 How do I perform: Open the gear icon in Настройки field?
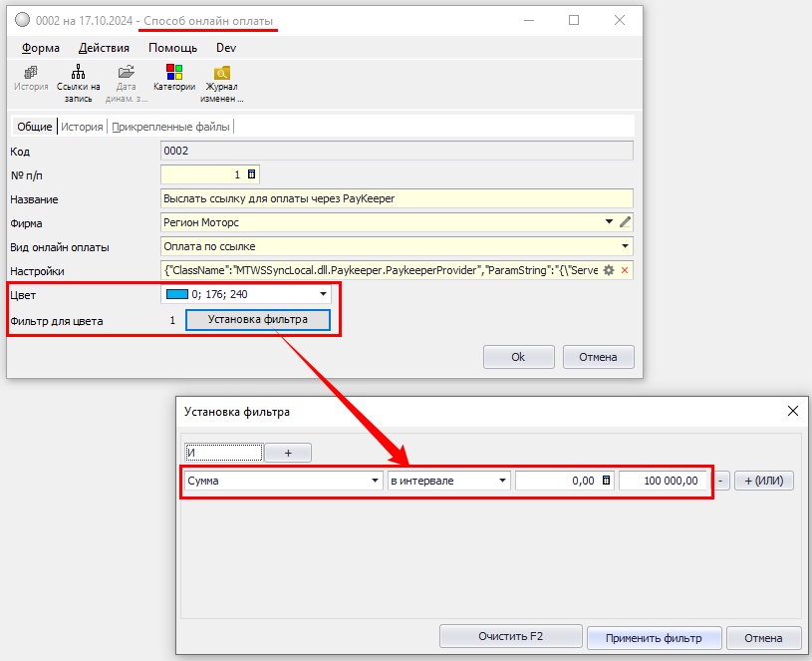coord(609,271)
